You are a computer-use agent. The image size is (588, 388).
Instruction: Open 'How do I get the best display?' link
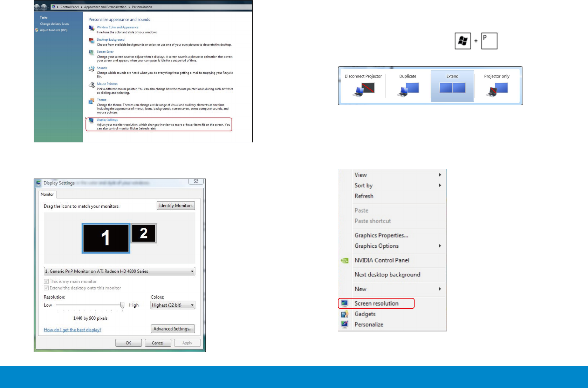pyautogui.click(x=73, y=330)
